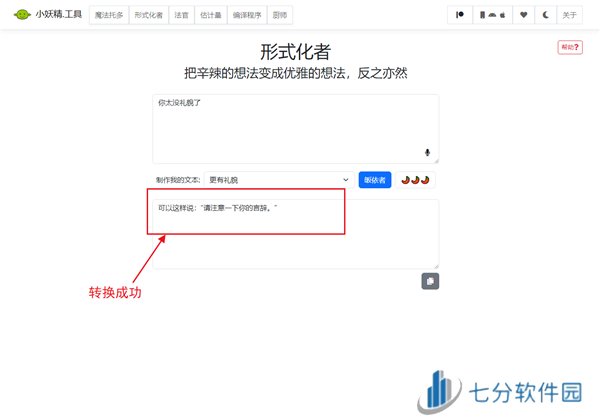Click the chili pepper spiciness level
This screenshot has width=600, height=418.
[415, 180]
